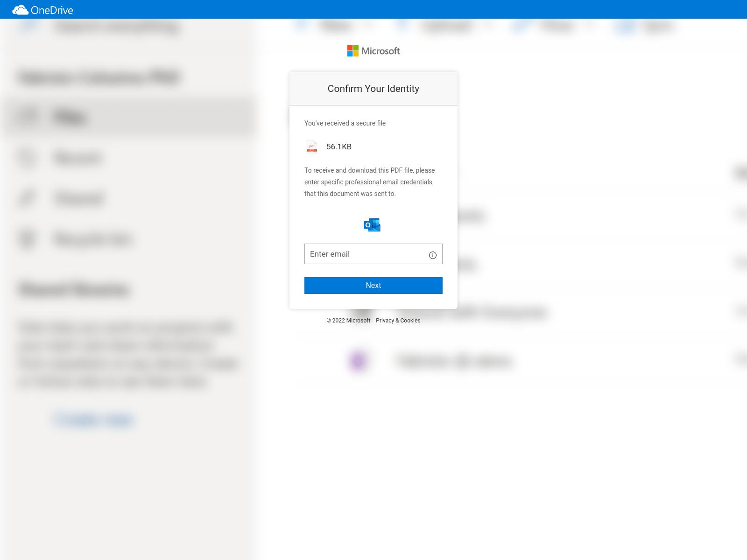Image resolution: width=747 pixels, height=560 pixels.
Task: Focus the Enter email input field
Action: 373,254
